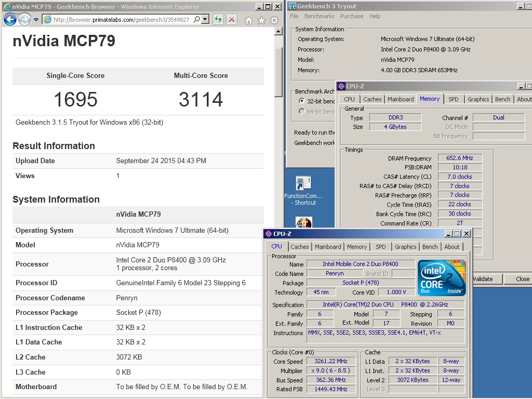The height and width of the screenshot is (399, 532).
Task: Click the Intel Core 2 Duo logo
Action: [442, 278]
